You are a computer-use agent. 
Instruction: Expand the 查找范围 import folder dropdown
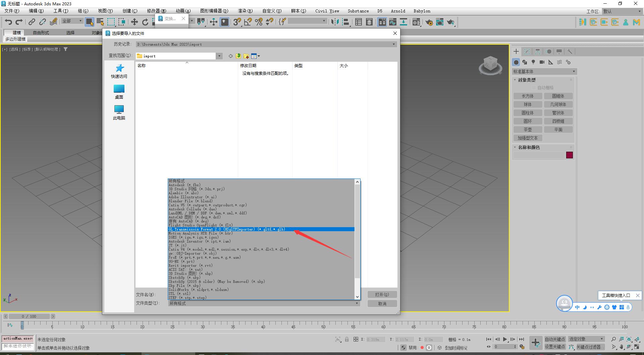point(219,56)
